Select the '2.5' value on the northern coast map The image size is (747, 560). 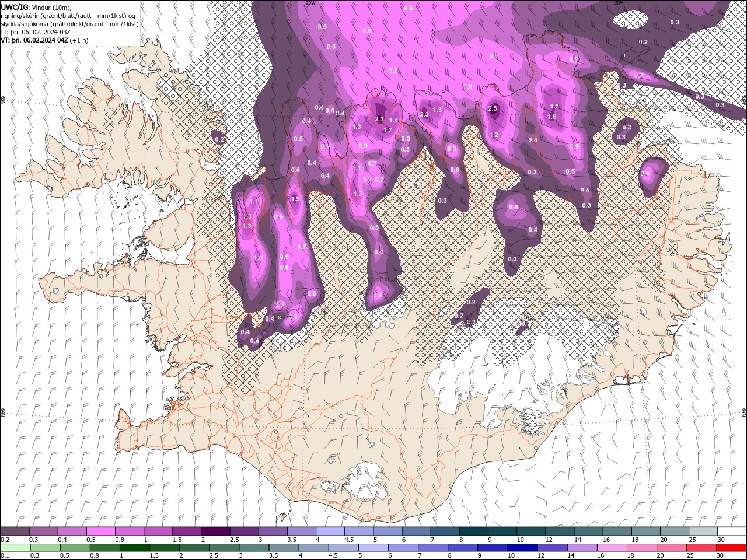point(493,108)
